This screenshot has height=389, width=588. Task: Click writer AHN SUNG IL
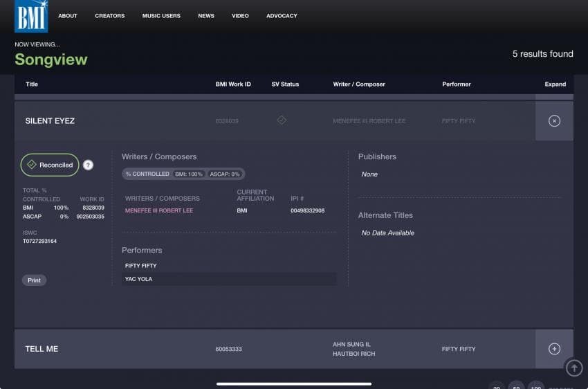tap(351, 345)
